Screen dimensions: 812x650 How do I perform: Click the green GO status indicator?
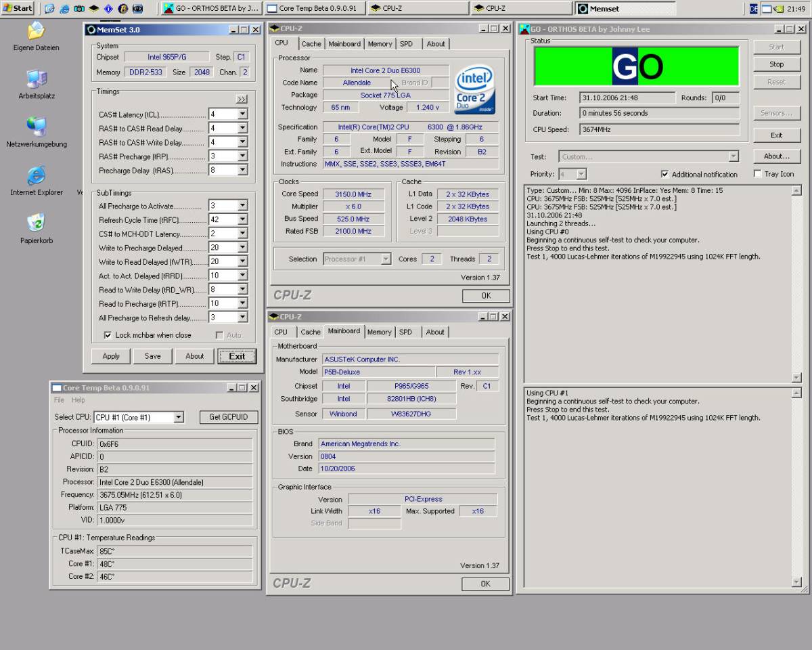pyautogui.click(x=637, y=66)
